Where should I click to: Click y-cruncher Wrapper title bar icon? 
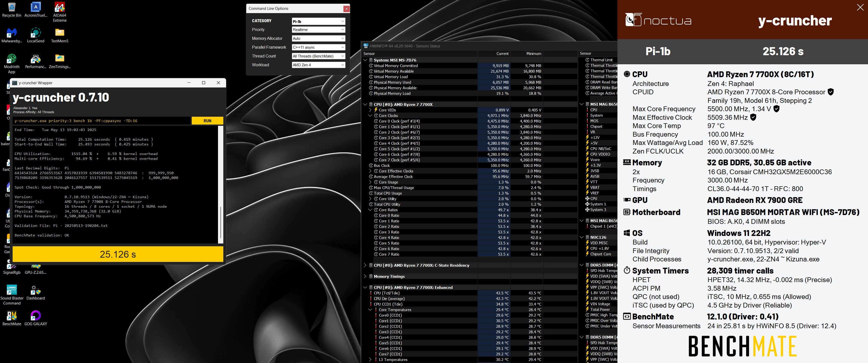point(14,83)
